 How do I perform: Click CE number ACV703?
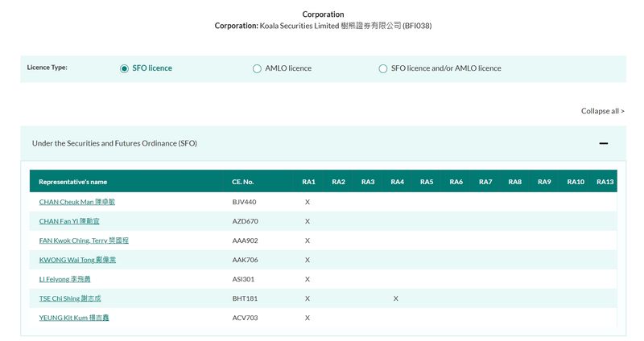coord(246,318)
